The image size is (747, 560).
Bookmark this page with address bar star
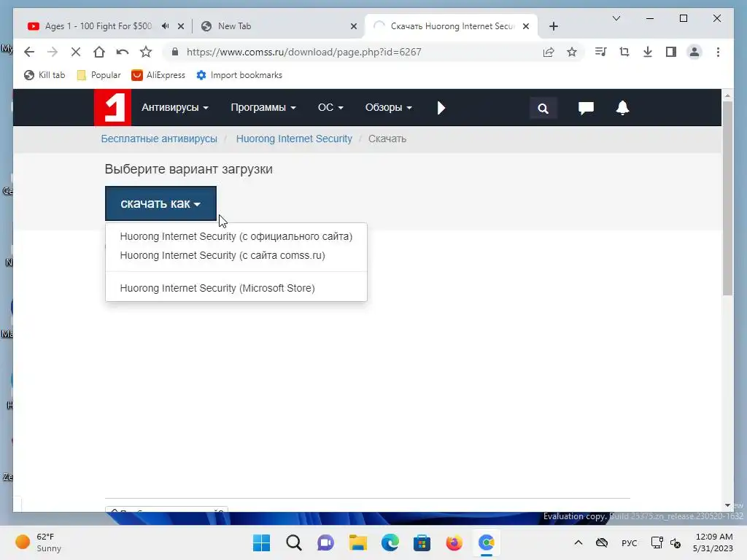coord(572,52)
